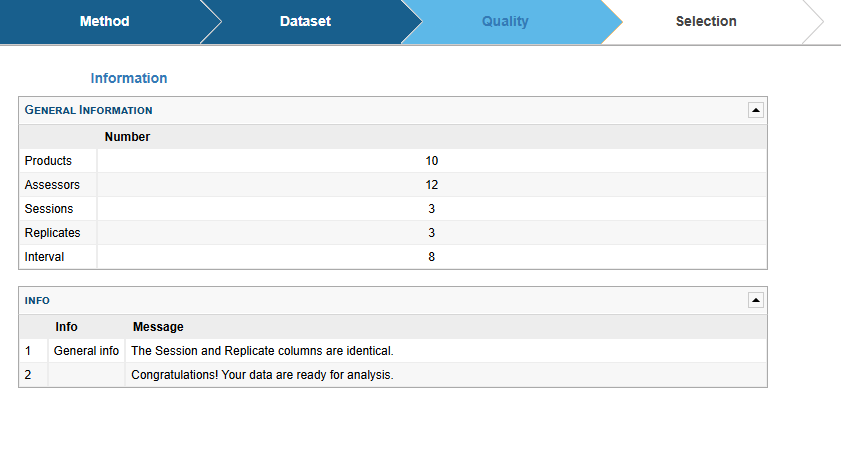Select the Session and Replicate identical message
841x452 pixels.
point(262,351)
